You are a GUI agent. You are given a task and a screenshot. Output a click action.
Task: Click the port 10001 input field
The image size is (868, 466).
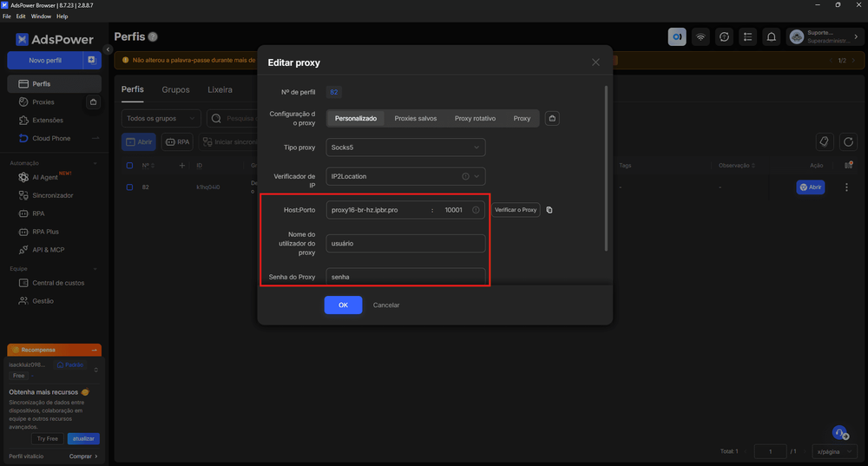tap(453, 210)
